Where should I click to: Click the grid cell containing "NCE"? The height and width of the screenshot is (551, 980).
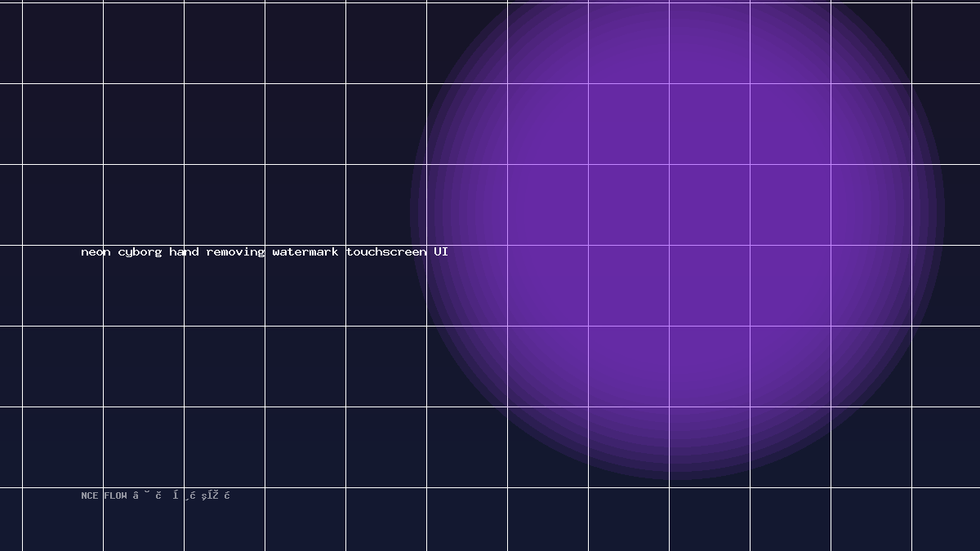[x=62, y=519]
